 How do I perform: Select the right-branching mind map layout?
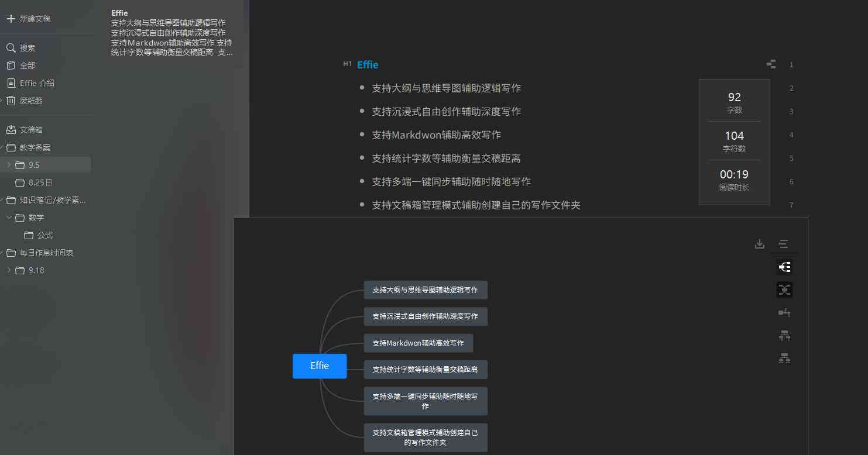[x=784, y=267]
